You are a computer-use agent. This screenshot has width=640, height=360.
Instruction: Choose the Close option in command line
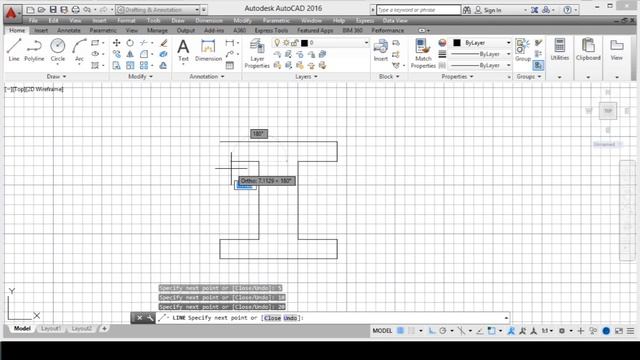pos(272,318)
